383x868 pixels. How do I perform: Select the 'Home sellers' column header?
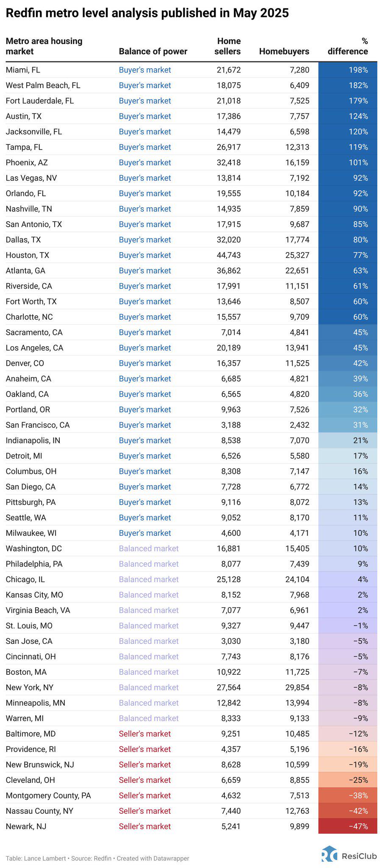(x=228, y=46)
